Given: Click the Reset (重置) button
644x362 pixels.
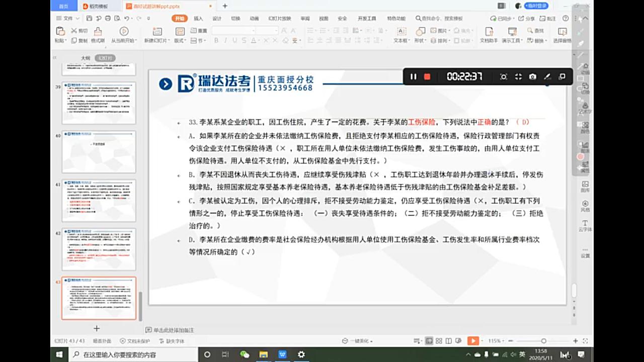Looking at the screenshot, I should pyautogui.click(x=199, y=31).
